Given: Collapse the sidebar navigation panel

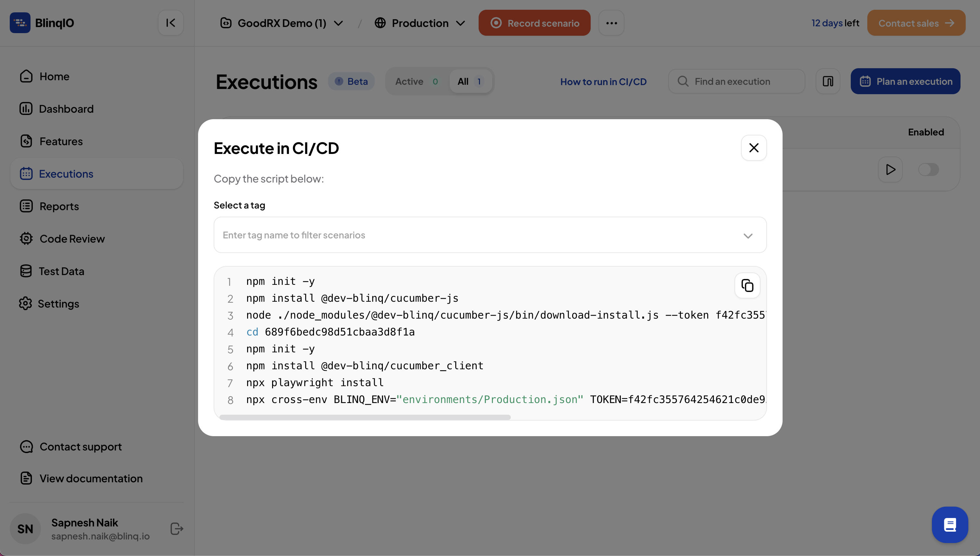Looking at the screenshot, I should coord(171,23).
